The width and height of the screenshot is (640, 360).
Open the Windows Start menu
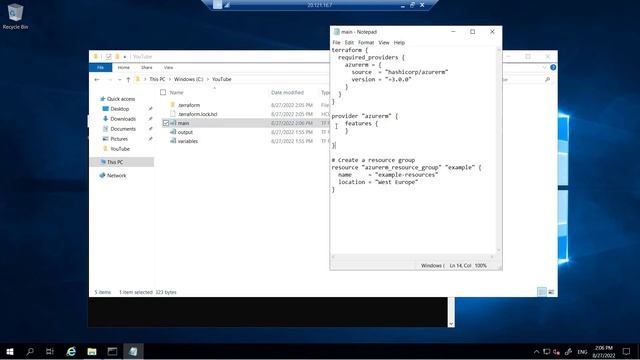pos(10,351)
